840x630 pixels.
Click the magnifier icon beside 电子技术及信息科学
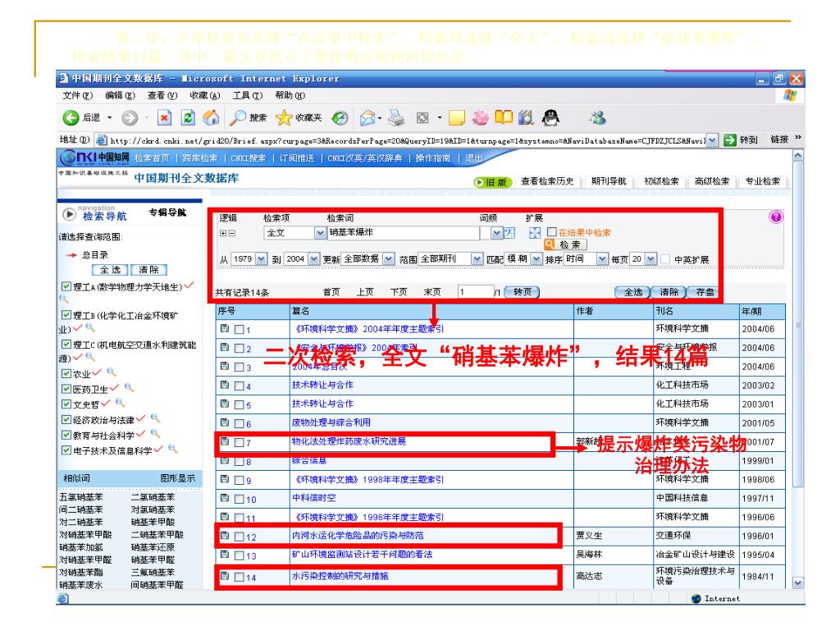pos(172,449)
